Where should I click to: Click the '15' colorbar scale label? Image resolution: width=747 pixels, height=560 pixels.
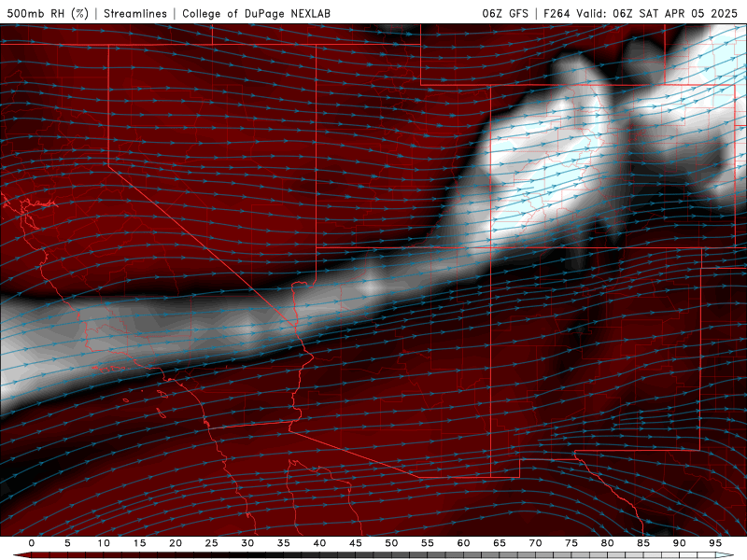pyautogui.click(x=139, y=543)
